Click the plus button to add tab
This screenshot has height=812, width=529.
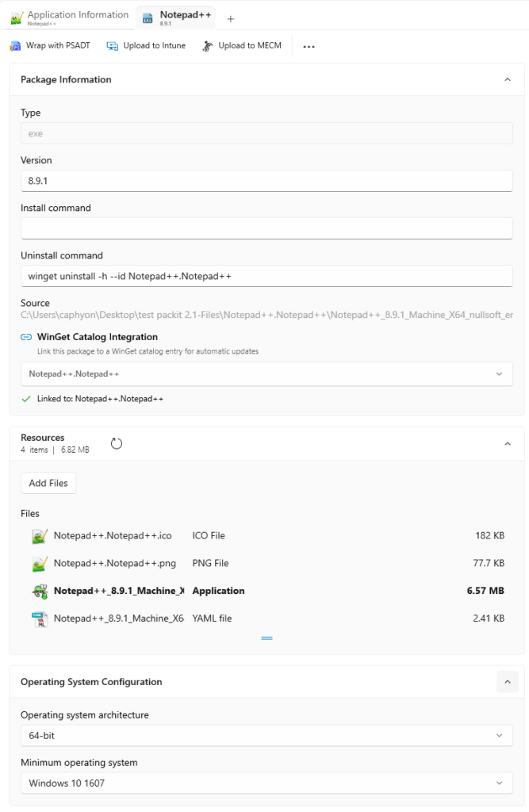click(231, 19)
